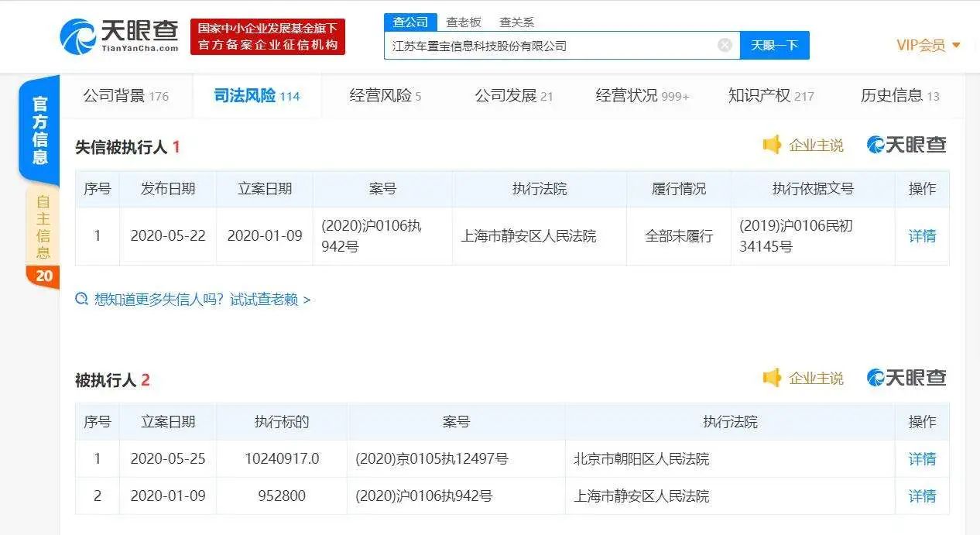Open the 历史信息 13 tab
The image size is (980, 535).
[x=899, y=96]
